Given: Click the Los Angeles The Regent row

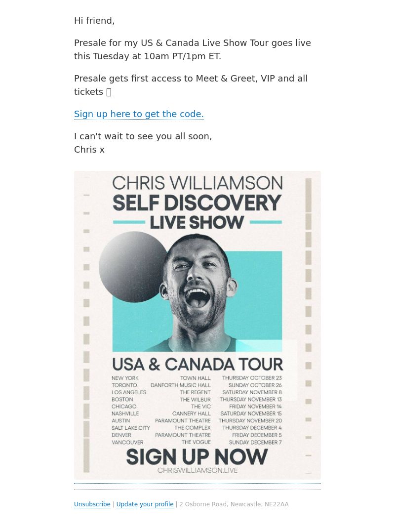Looking at the screenshot, I should tap(197, 392).
